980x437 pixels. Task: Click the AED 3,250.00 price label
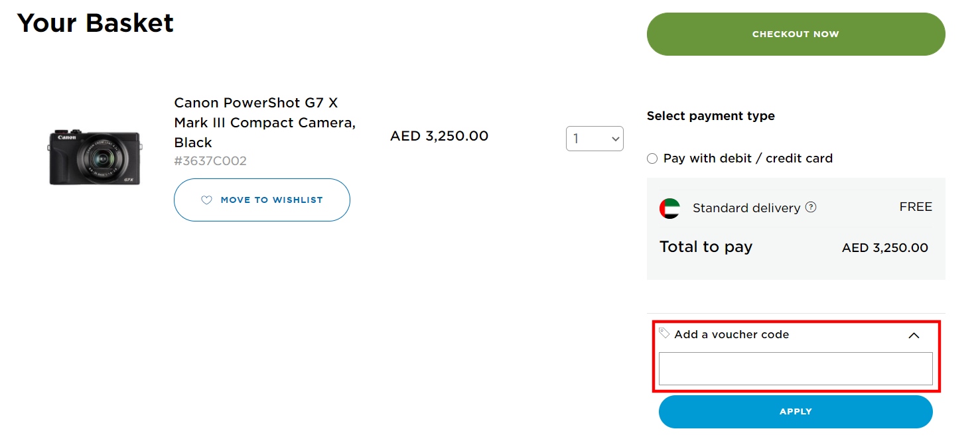pos(439,135)
